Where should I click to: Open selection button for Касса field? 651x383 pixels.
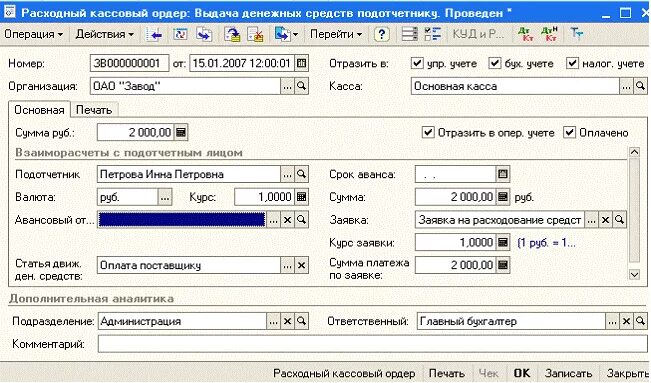[x=626, y=86]
